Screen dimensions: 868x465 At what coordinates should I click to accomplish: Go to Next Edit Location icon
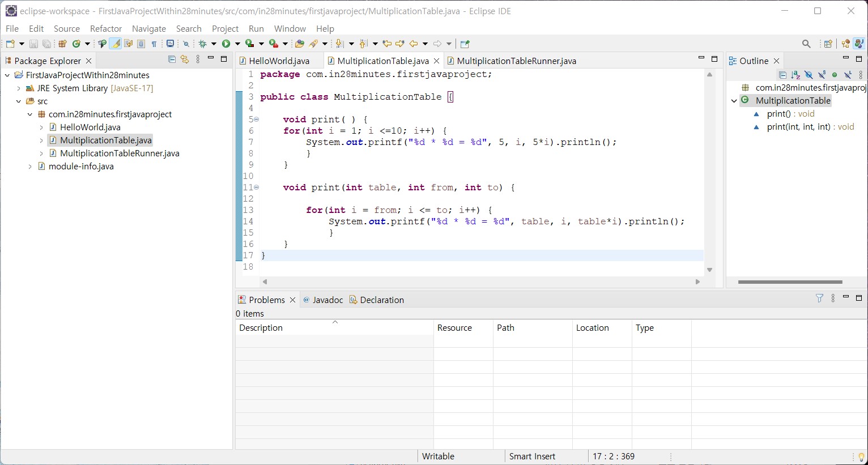(x=400, y=44)
